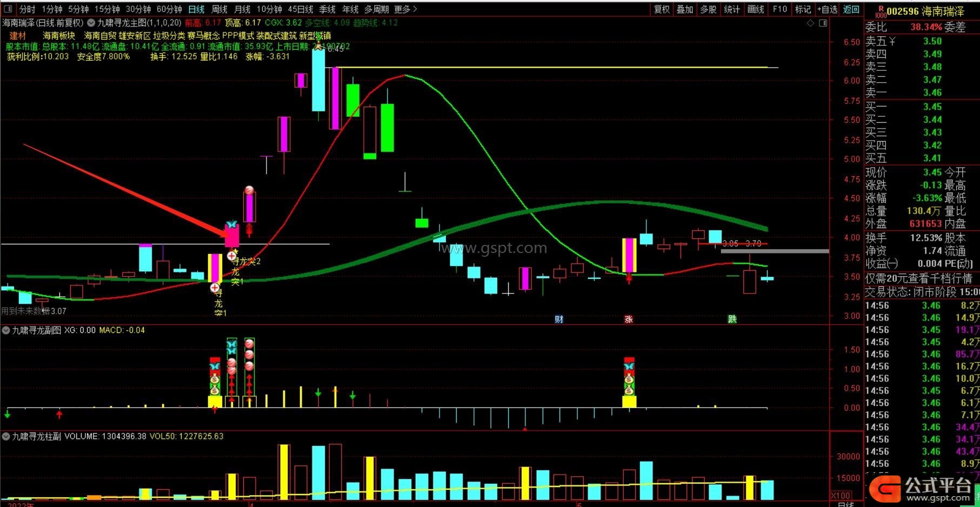Toggle the left panel icon before 分时
980x507 pixels.
coord(9,9)
